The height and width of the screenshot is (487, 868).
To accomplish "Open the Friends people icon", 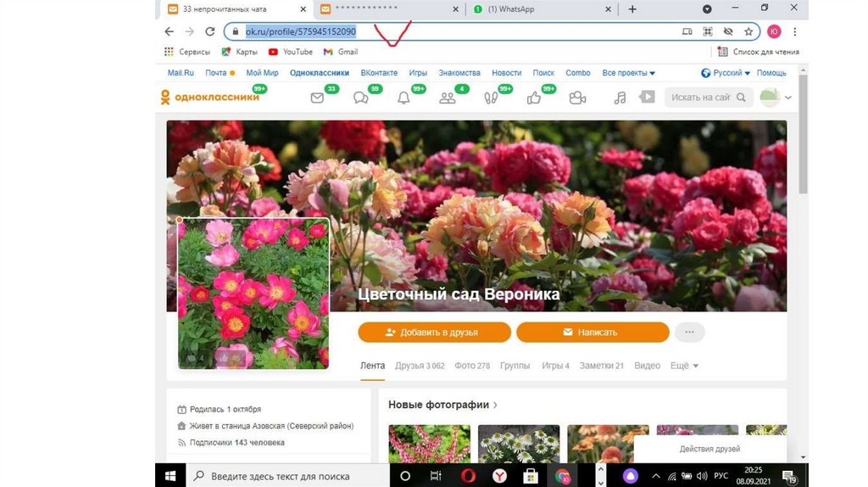I will pos(448,98).
